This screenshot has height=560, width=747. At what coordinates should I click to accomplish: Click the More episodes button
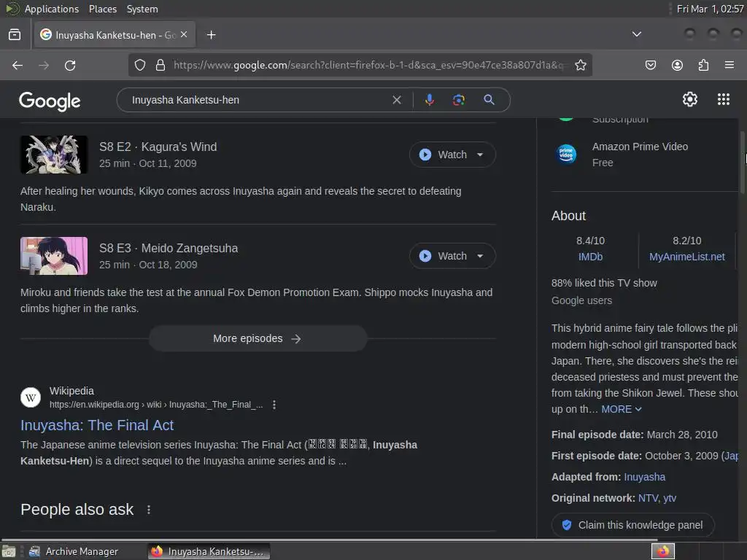click(258, 338)
